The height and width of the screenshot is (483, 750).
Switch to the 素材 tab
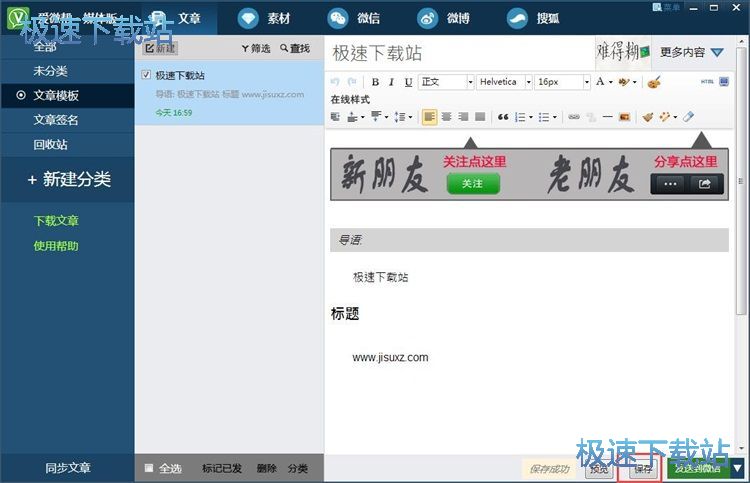coord(264,18)
